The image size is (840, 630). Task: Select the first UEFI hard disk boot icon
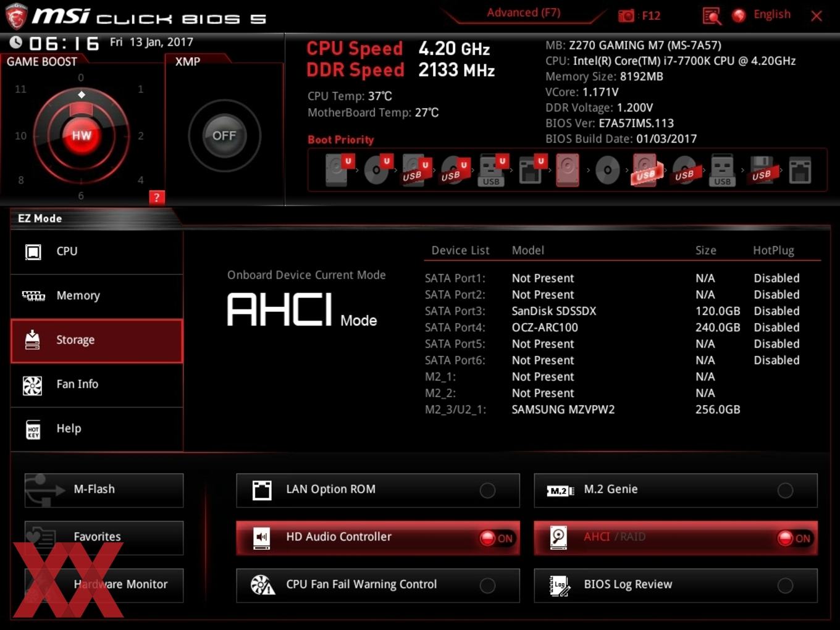coord(338,170)
